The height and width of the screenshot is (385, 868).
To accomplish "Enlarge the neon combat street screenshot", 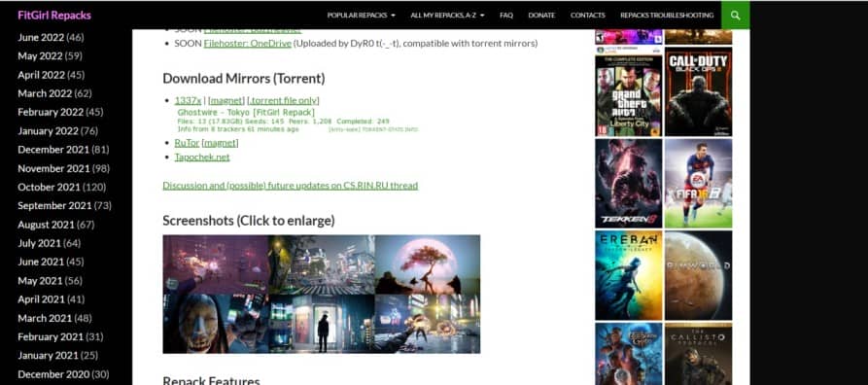I will click(x=428, y=324).
